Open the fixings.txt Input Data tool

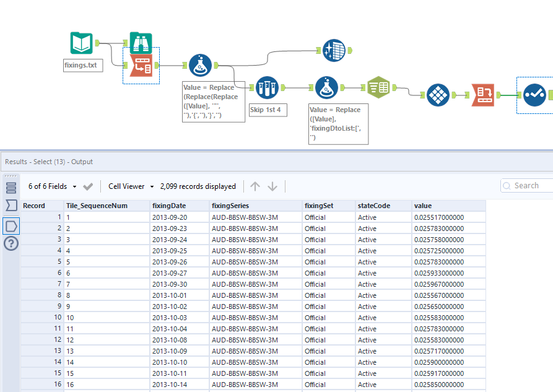(x=81, y=42)
